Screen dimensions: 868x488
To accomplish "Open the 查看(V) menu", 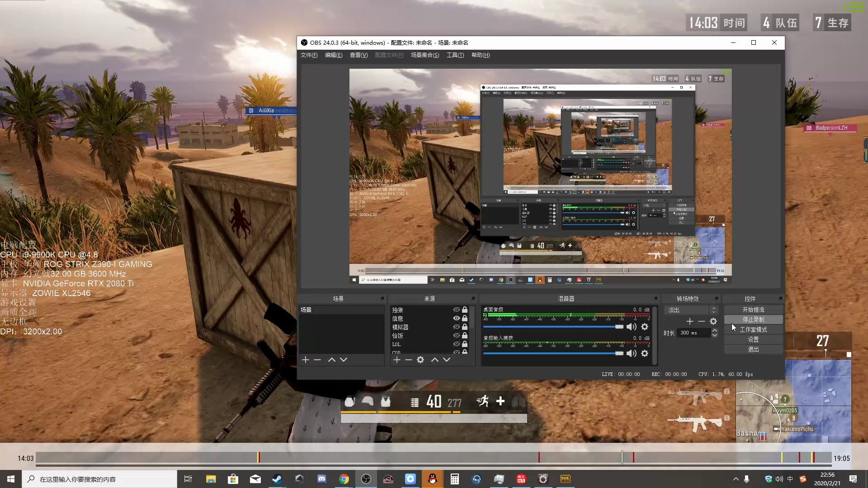I will tap(359, 55).
